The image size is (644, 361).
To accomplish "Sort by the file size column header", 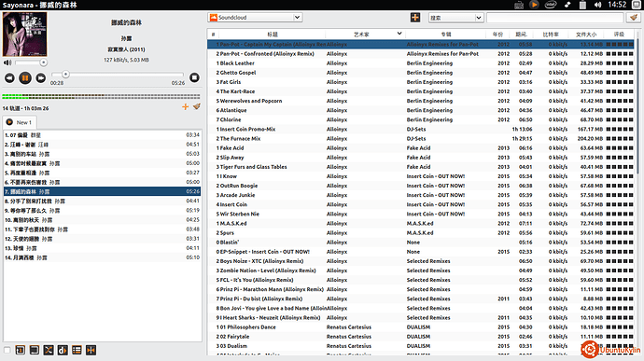I will pos(586,35).
